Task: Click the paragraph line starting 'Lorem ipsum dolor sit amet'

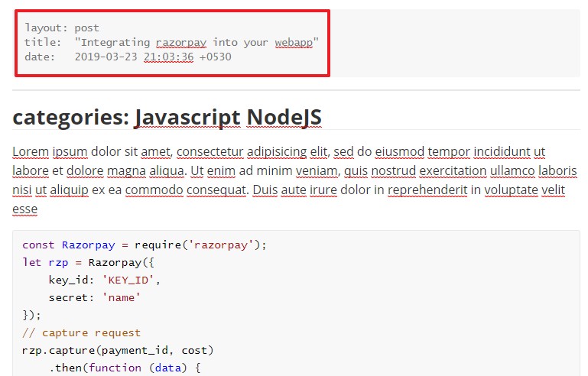Action: pos(278,152)
